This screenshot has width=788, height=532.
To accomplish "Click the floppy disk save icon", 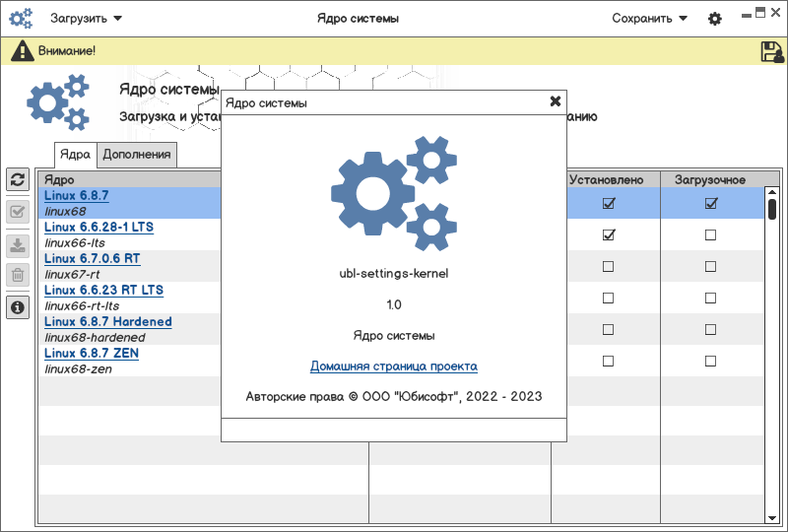I will (x=771, y=52).
